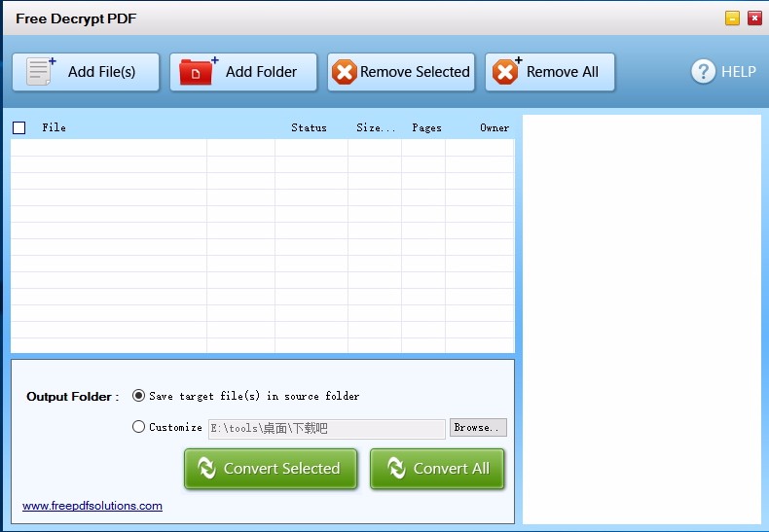Click the Remove All button label
769x532 pixels.
pyautogui.click(x=562, y=72)
